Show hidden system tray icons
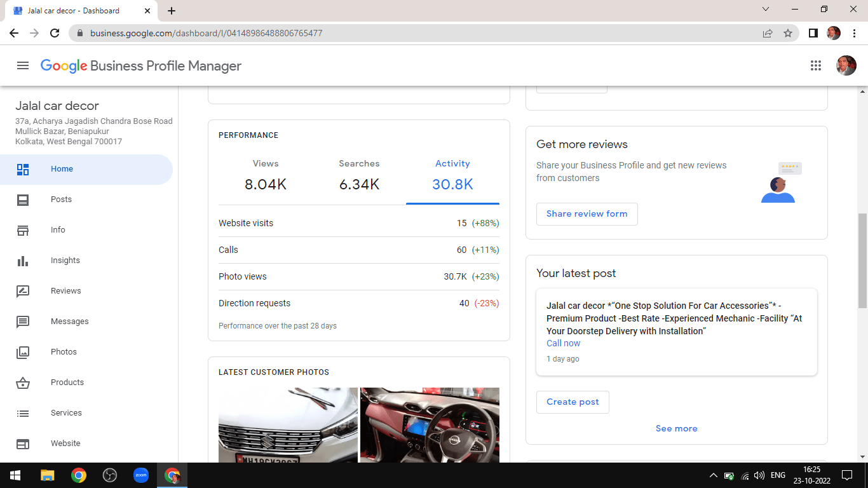 (713, 475)
